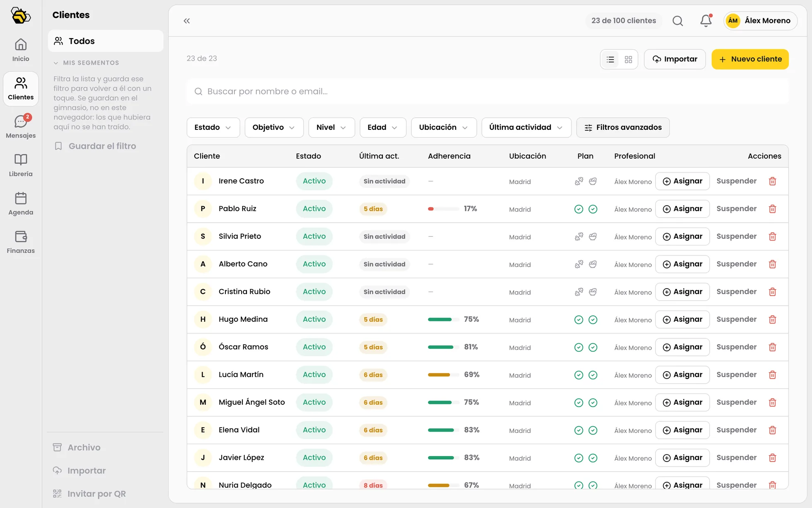Open Javier López client row name
Screen dimensions: 812x508
click(x=241, y=458)
